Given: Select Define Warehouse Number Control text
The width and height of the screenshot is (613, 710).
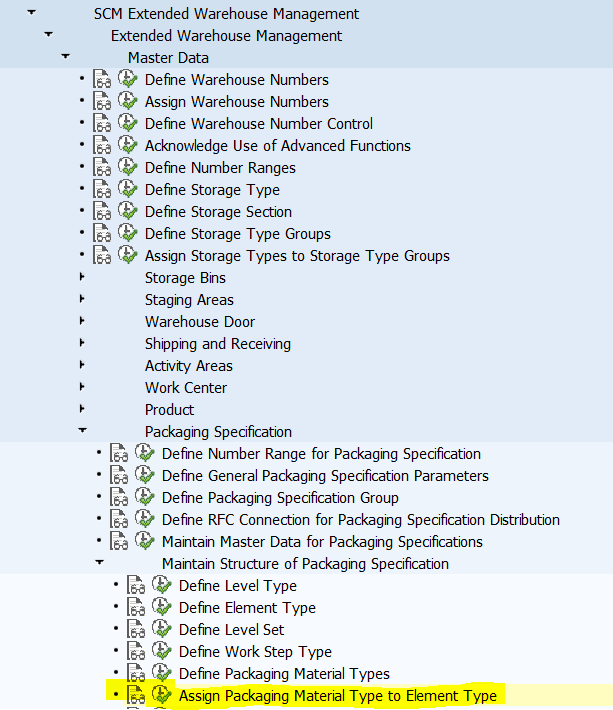Looking at the screenshot, I should click(x=259, y=124).
